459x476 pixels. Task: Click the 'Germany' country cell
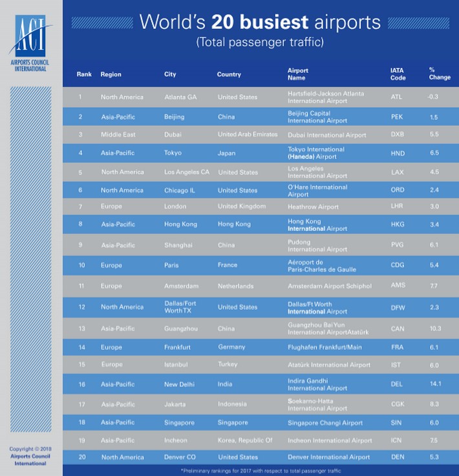click(231, 347)
